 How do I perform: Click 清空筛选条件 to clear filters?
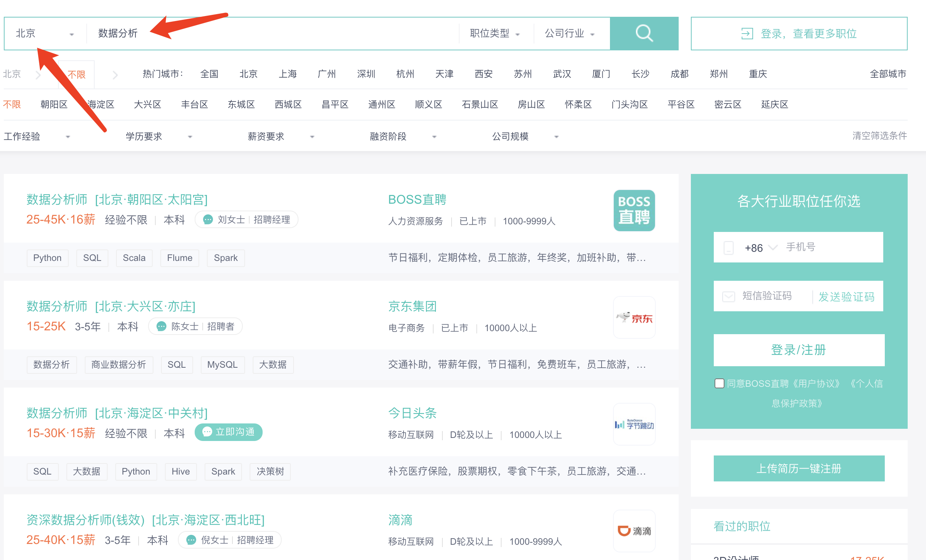(879, 136)
